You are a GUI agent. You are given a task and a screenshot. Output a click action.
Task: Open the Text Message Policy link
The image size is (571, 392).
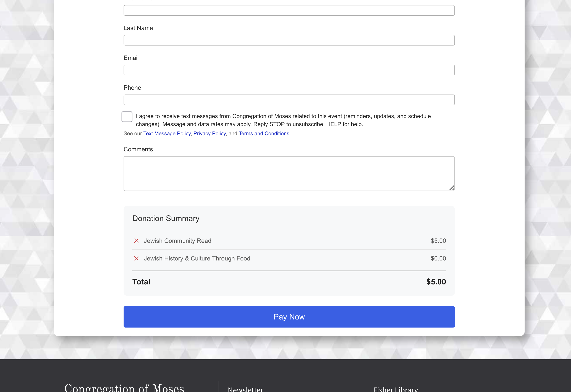167,133
